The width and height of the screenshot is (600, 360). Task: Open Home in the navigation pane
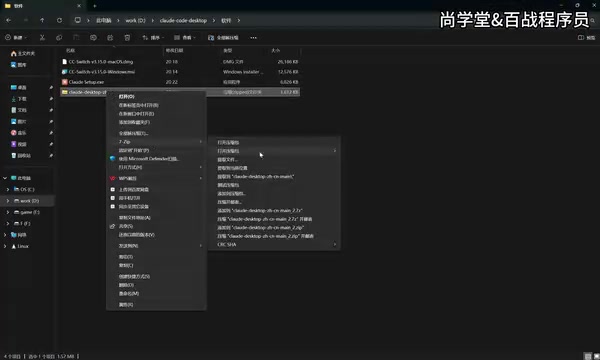point(23,54)
